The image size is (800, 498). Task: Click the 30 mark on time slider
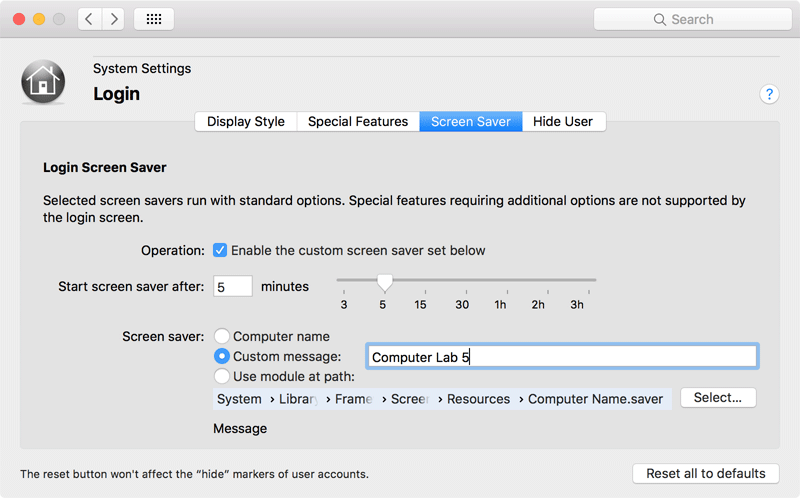[462, 305]
